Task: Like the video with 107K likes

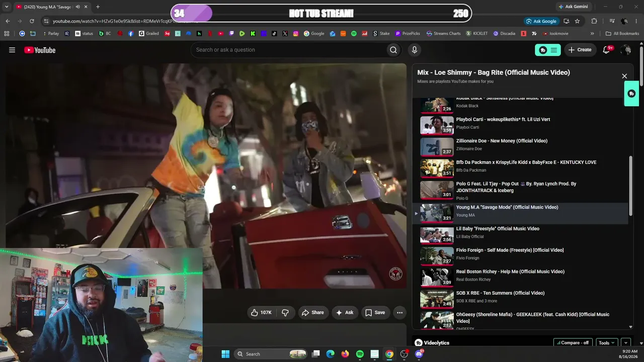Action: (261, 312)
